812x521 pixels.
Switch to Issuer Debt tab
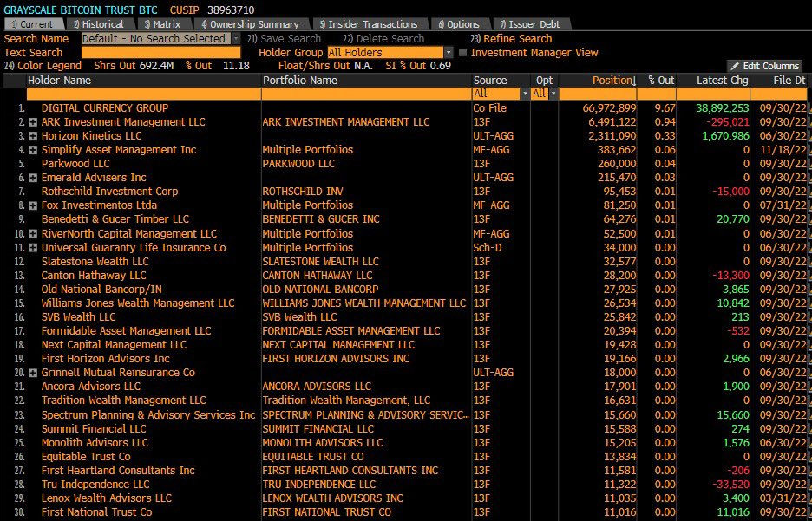pyautogui.click(x=530, y=24)
